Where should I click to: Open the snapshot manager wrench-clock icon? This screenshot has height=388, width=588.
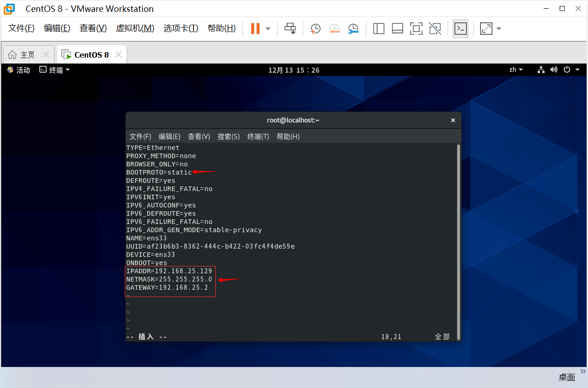353,29
